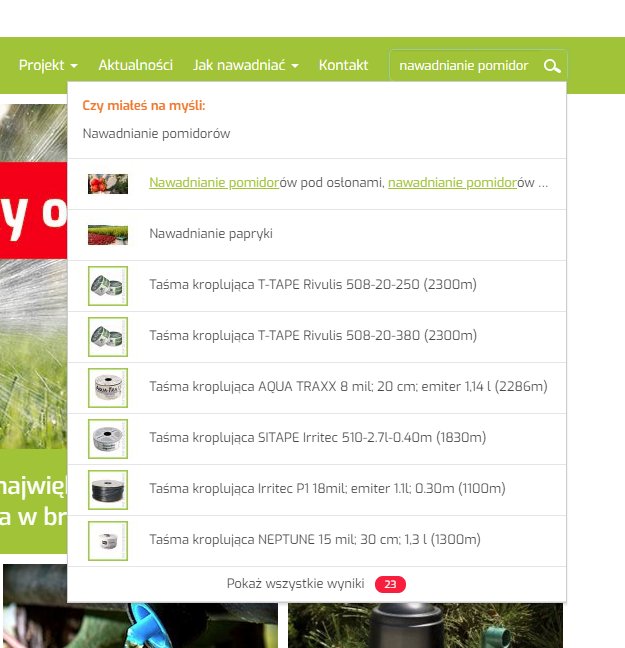Click the NEPTUNE tape thumbnail
This screenshot has height=648, width=625.
click(x=108, y=541)
